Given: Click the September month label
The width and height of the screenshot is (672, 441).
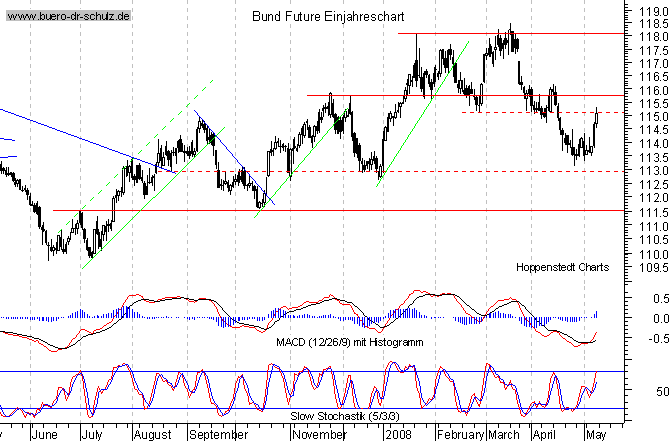Looking at the screenshot, I should [218, 435].
